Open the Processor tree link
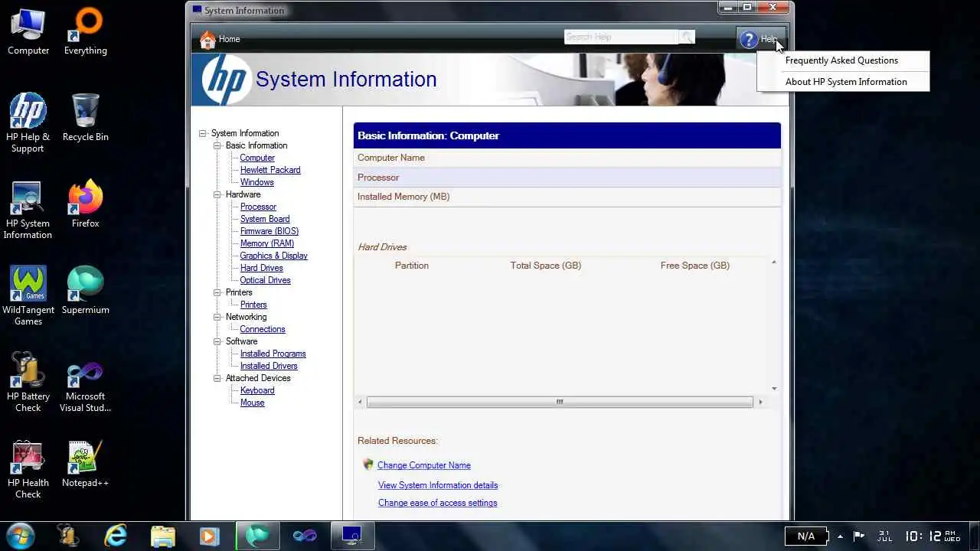The height and width of the screenshot is (551, 980). pos(258,207)
